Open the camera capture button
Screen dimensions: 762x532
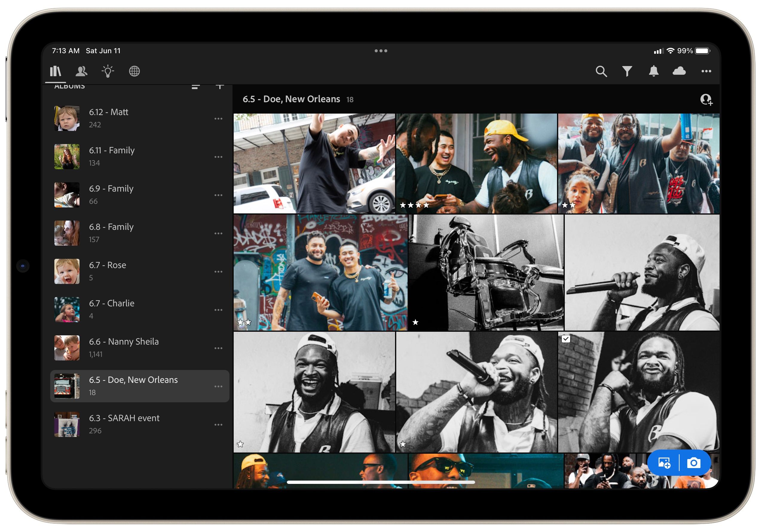click(694, 463)
